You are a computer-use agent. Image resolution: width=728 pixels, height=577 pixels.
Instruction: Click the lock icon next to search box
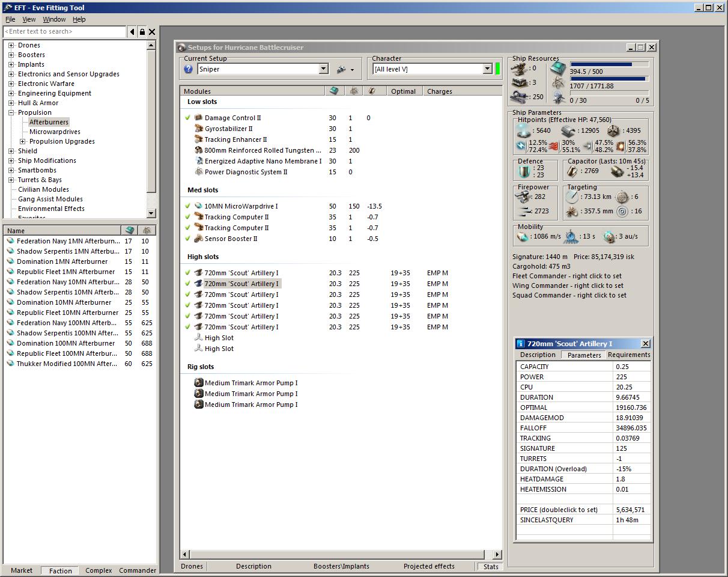coord(142,32)
